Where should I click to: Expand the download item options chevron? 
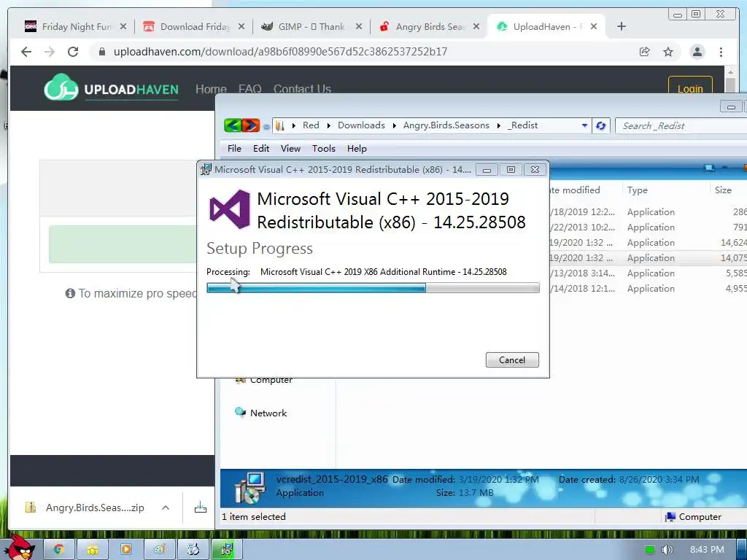point(166,507)
